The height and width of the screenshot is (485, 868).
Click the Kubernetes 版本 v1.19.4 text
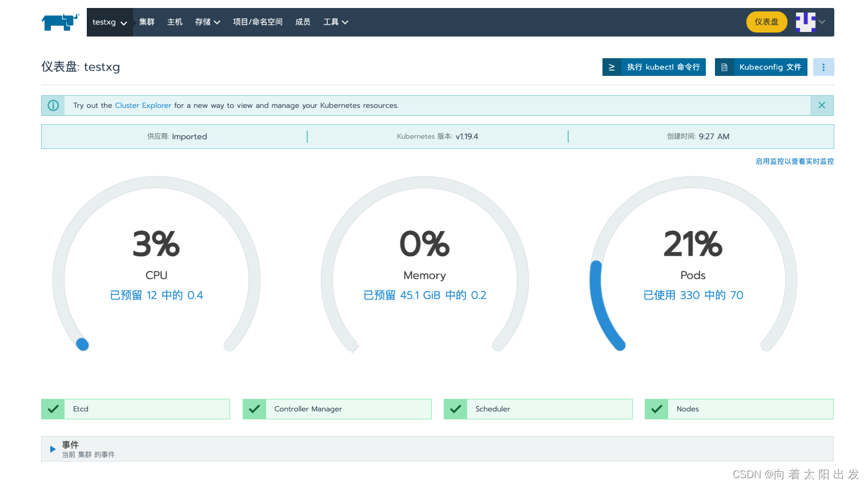437,136
